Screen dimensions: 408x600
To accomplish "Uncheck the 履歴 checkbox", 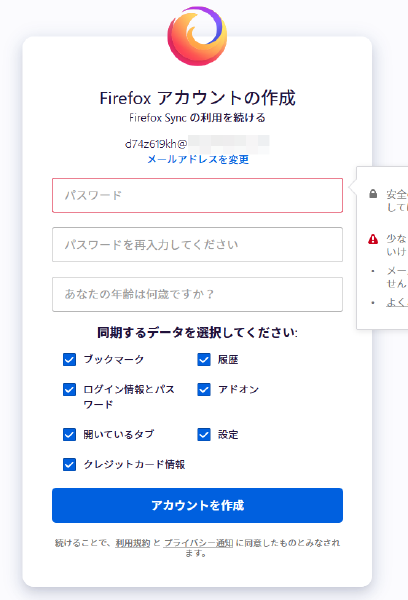I will (x=204, y=359).
